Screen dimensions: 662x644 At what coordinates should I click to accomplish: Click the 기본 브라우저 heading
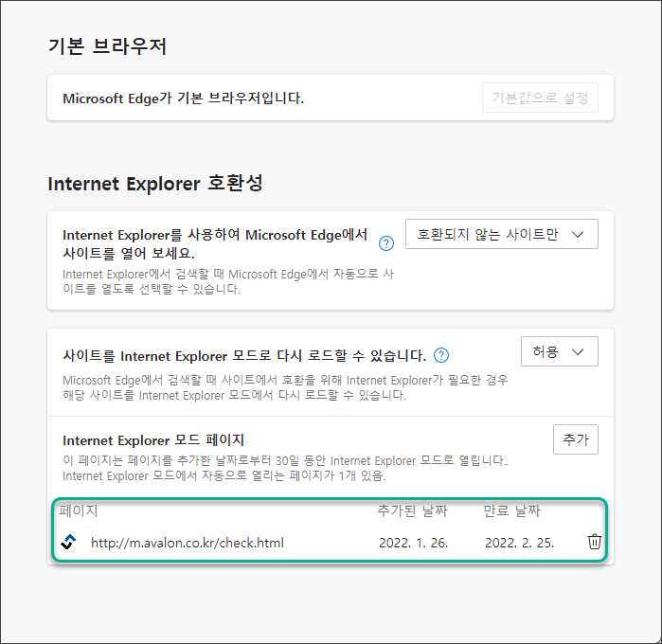[x=107, y=46]
